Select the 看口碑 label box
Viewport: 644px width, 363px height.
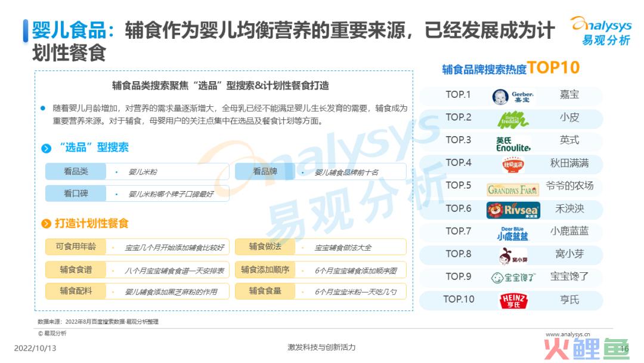pos(76,193)
